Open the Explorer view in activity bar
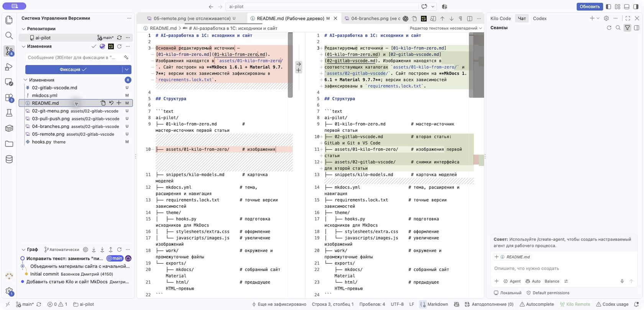 tap(9, 20)
